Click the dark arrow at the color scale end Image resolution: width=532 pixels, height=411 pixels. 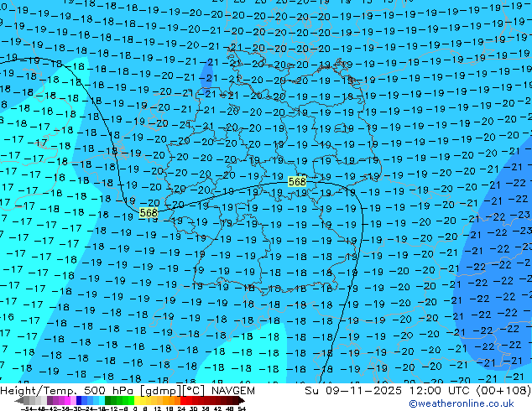(x=242, y=400)
